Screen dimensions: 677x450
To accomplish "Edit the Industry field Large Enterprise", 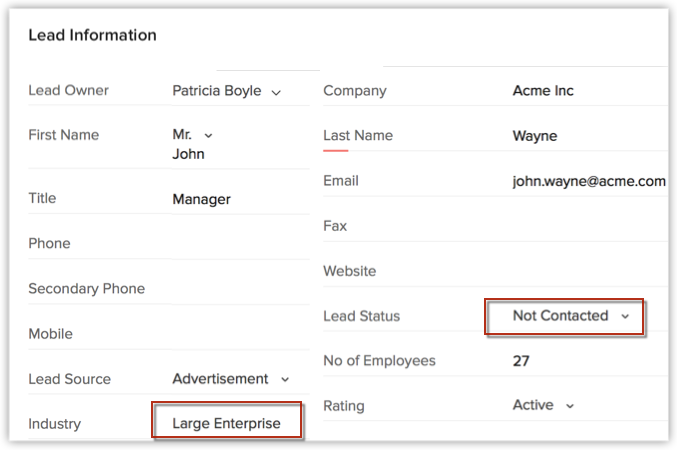I will (x=226, y=424).
